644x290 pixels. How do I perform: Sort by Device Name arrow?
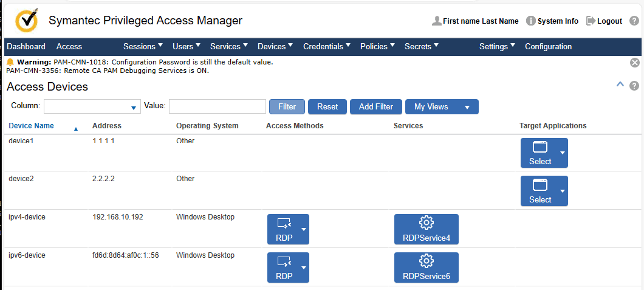(x=75, y=129)
